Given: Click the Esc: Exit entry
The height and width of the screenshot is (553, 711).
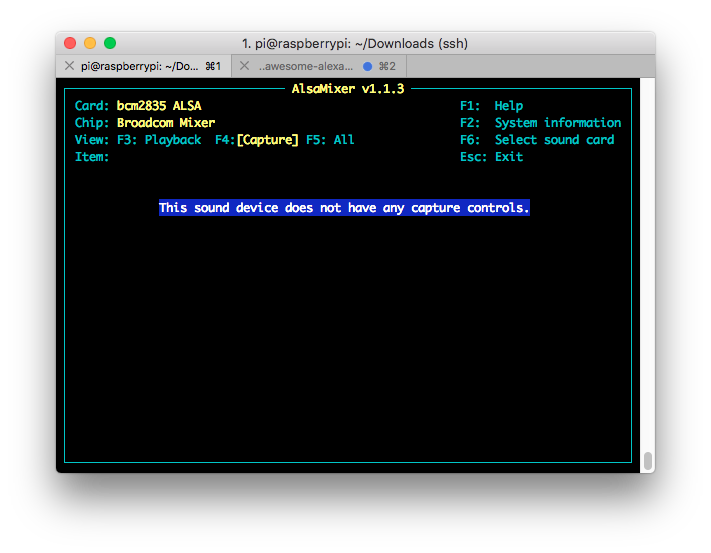Looking at the screenshot, I should [492, 157].
